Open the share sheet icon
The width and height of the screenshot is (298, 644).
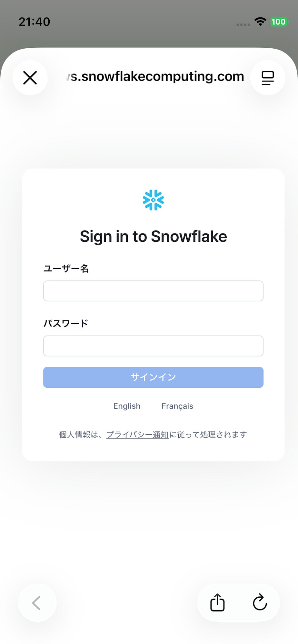point(217,602)
